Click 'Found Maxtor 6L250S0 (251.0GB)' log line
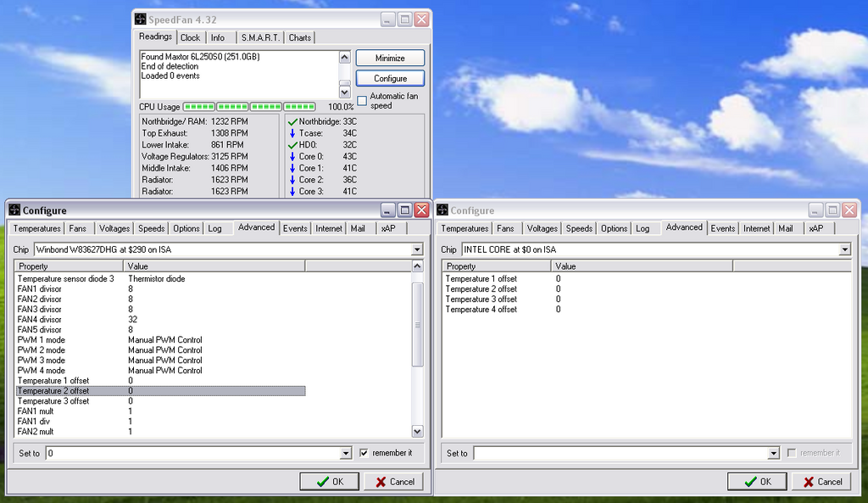This screenshot has width=868, height=503. pyautogui.click(x=200, y=57)
